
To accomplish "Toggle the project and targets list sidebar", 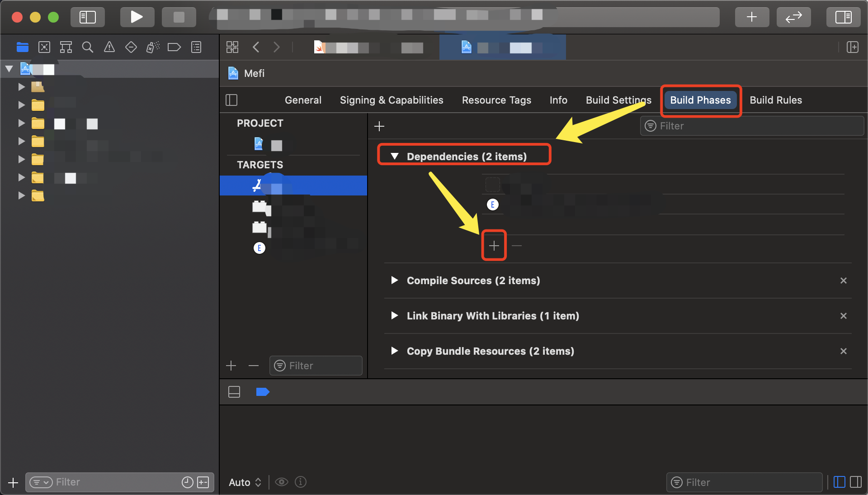I will 231,100.
